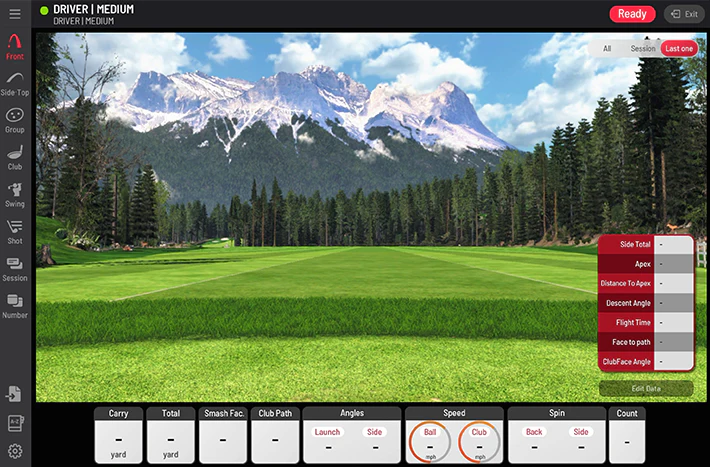Open the Club data icon
The width and height of the screenshot is (710, 467).
[15, 156]
